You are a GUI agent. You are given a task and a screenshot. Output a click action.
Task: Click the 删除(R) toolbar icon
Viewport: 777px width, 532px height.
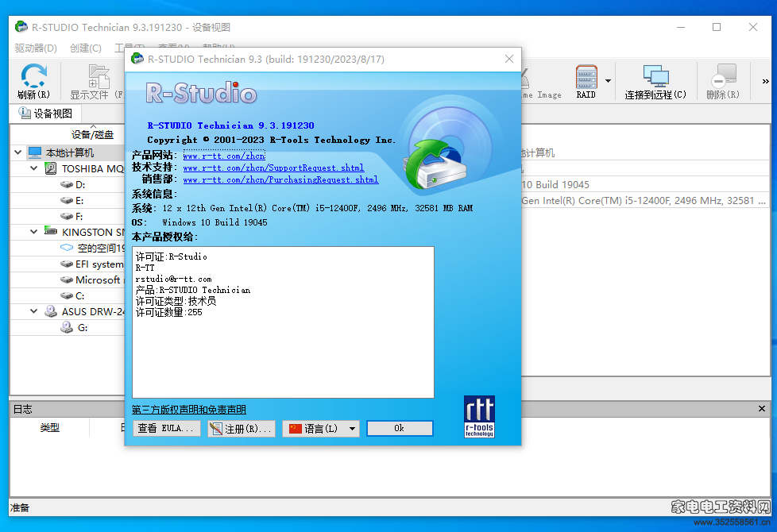[x=723, y=81]
